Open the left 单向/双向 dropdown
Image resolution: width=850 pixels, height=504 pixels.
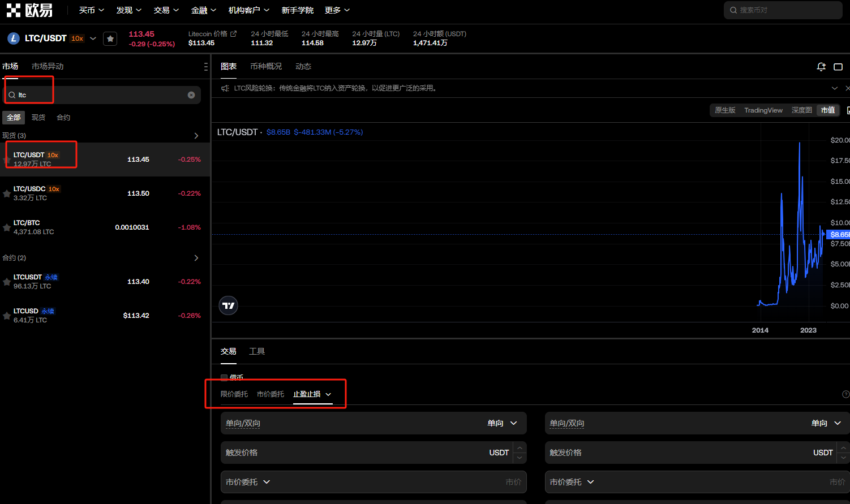coord(374,423)
